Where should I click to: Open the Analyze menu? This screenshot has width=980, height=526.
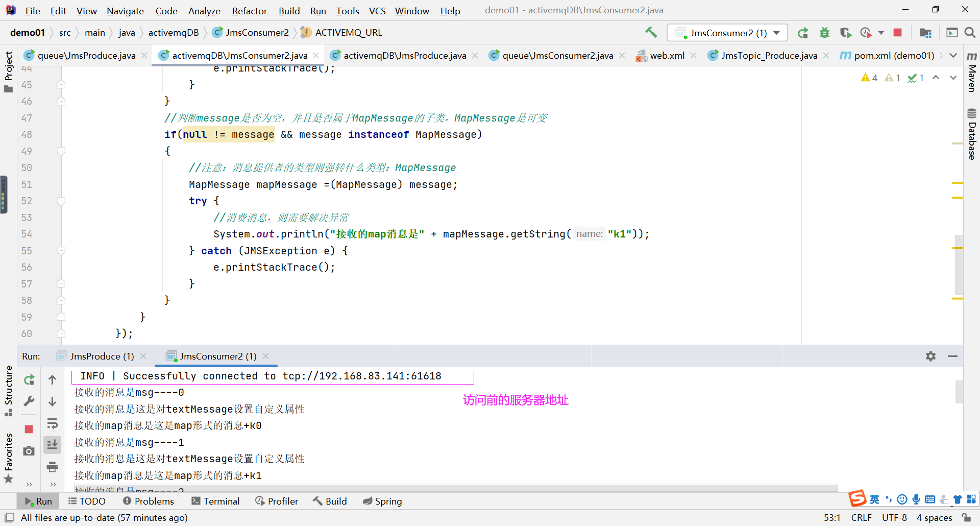click(204, 11)
